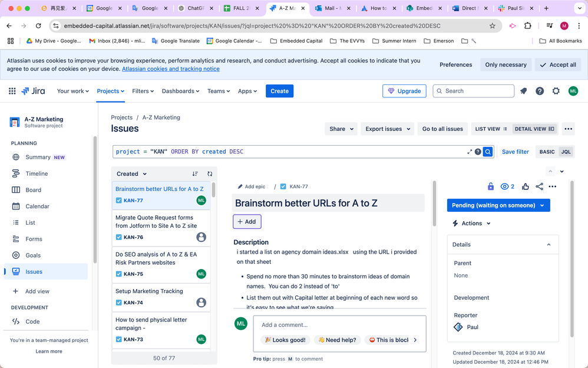Open the notifications bell icon
The height and width of the screenshot is (368, 588).
click(524, 91)
